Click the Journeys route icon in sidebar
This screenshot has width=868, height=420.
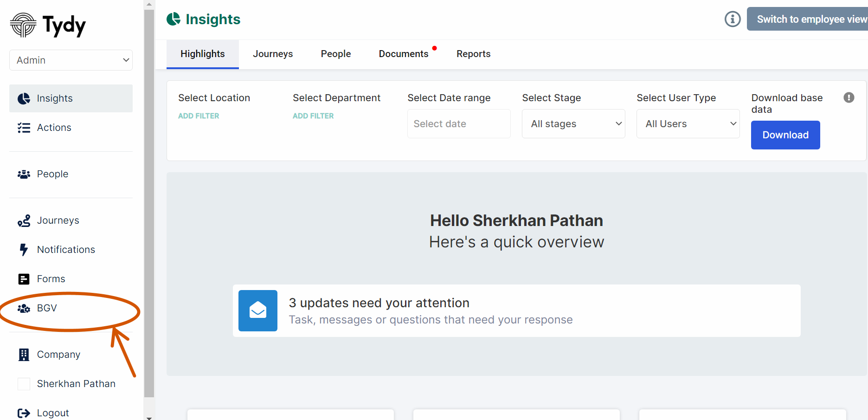tap(24, 220)
